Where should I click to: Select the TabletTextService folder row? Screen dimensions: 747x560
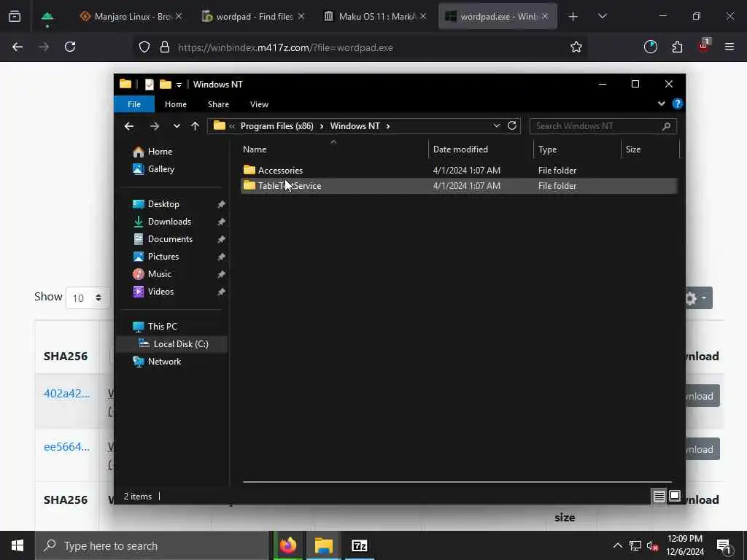458,186
